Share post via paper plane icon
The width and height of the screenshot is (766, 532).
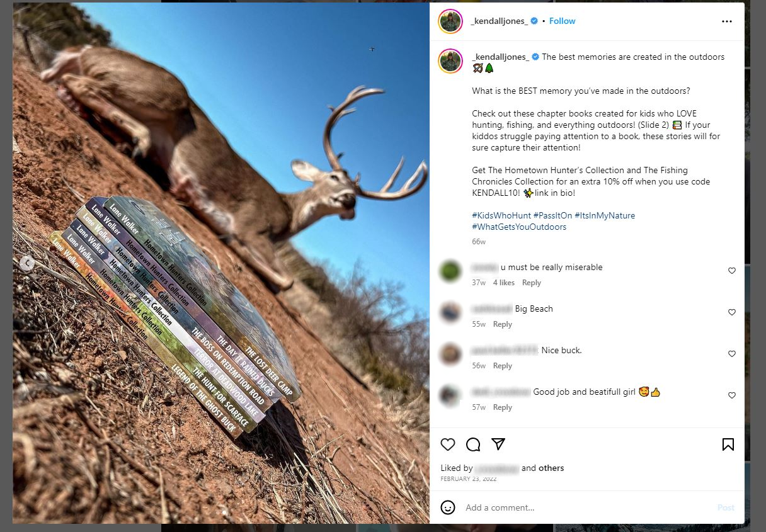[x=498, y=444]
